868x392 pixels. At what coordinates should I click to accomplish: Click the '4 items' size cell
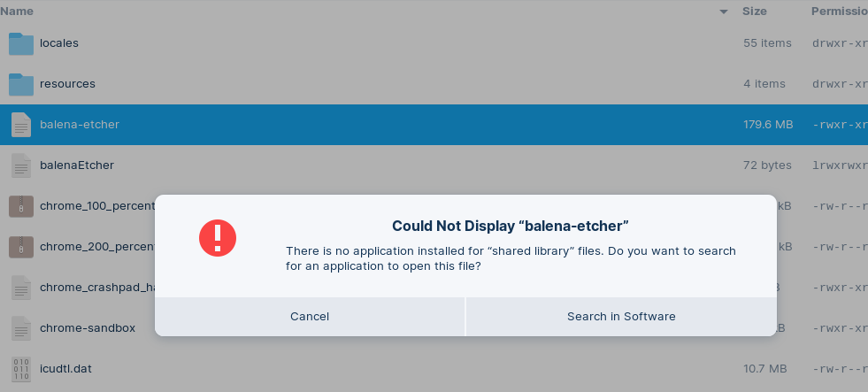764,84
